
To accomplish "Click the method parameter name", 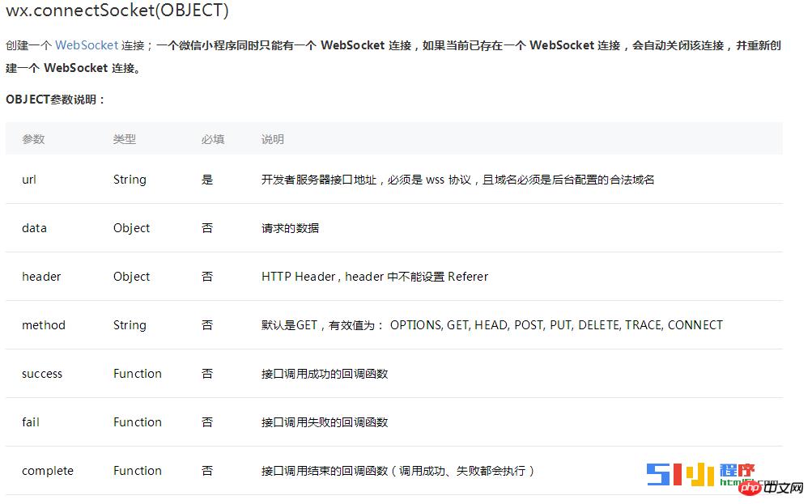I will pos(44,324).
